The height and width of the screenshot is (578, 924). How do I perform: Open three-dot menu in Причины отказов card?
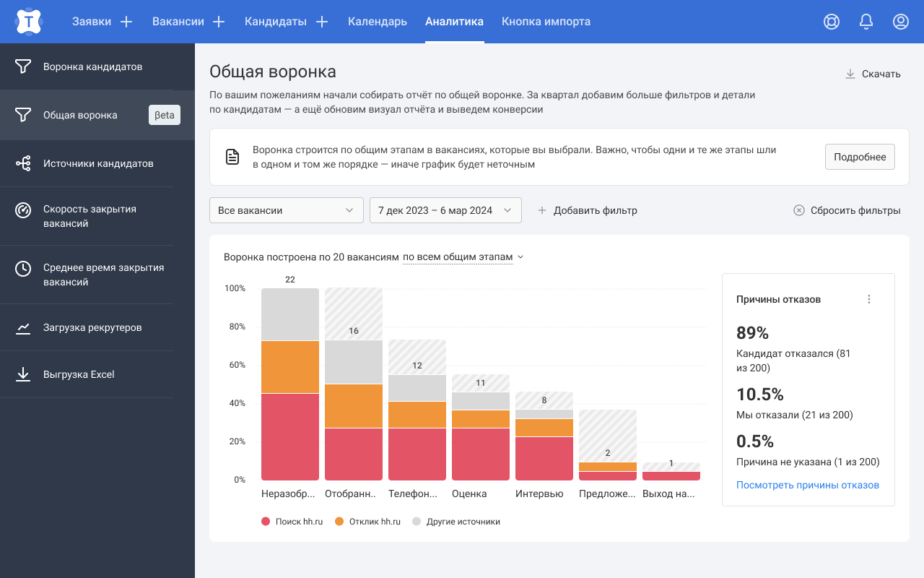[869, 299]
